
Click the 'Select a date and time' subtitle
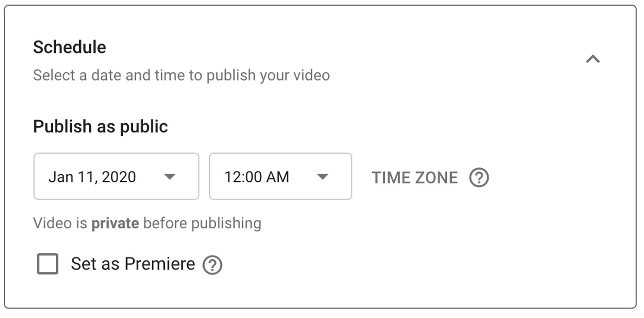pos(181,75)
